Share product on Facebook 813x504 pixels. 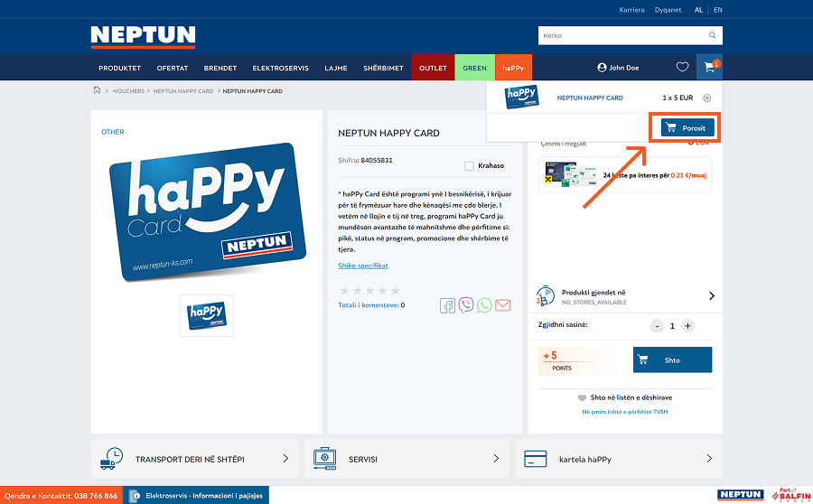click(448, 305)
